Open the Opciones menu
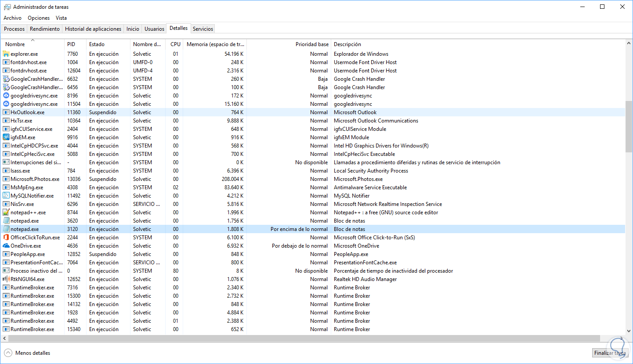Screen dimensions: 633x364 (x=39, y=18)
